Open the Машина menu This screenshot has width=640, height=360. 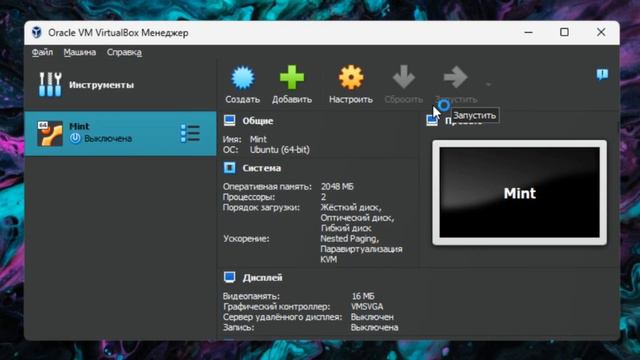(80, 52)
